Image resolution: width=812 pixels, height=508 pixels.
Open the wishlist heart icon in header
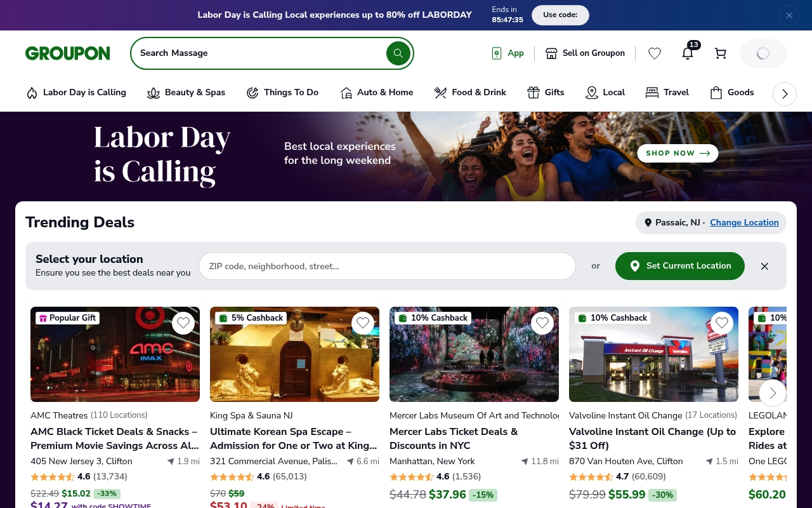tap(655, 53)
